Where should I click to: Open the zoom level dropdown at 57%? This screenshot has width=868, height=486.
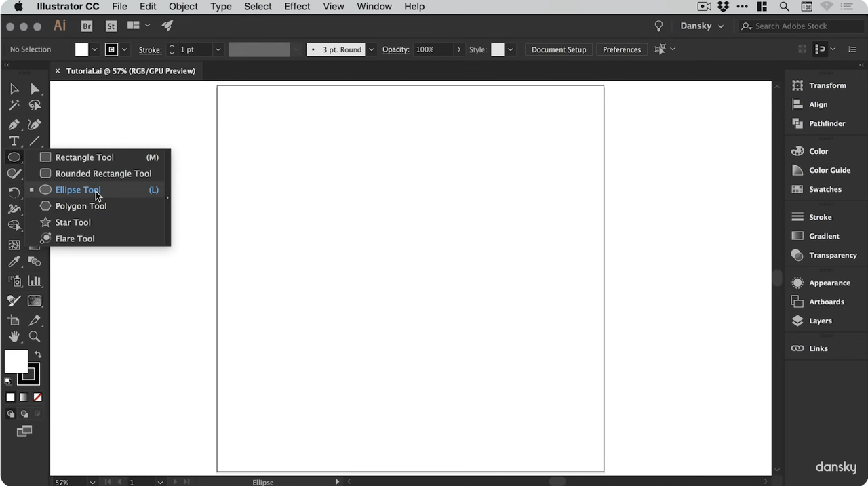click(92, 482)
